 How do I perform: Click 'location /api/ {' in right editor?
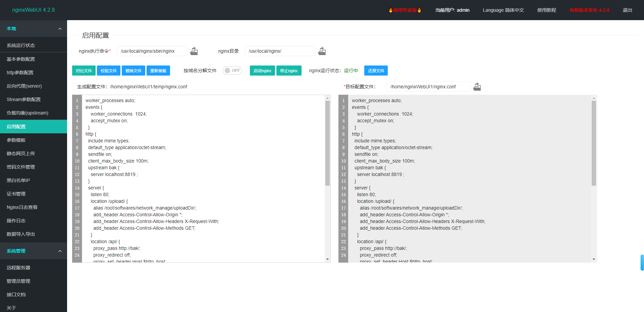click(372, 241)
